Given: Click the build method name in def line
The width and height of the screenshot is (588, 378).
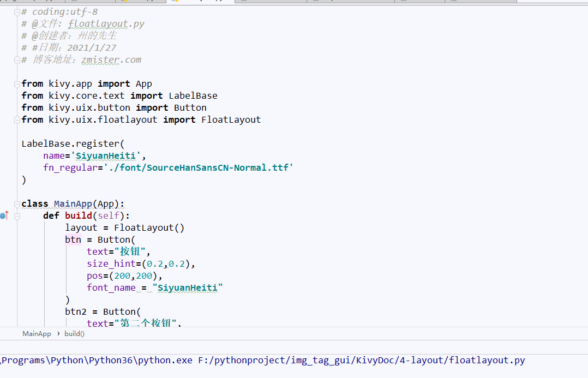Looking at the screenshot, I should pyautogui.click(x=79, y=215).
